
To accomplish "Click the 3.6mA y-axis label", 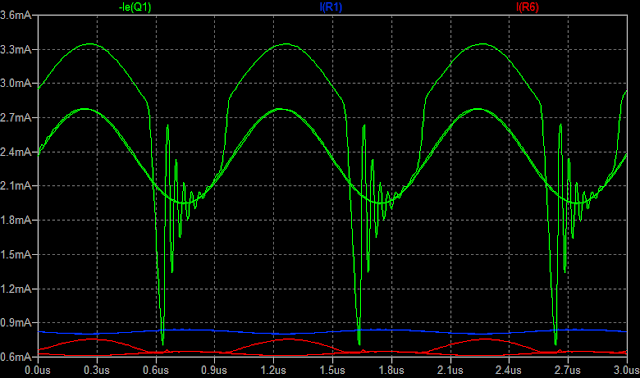I will coord(16,16).
